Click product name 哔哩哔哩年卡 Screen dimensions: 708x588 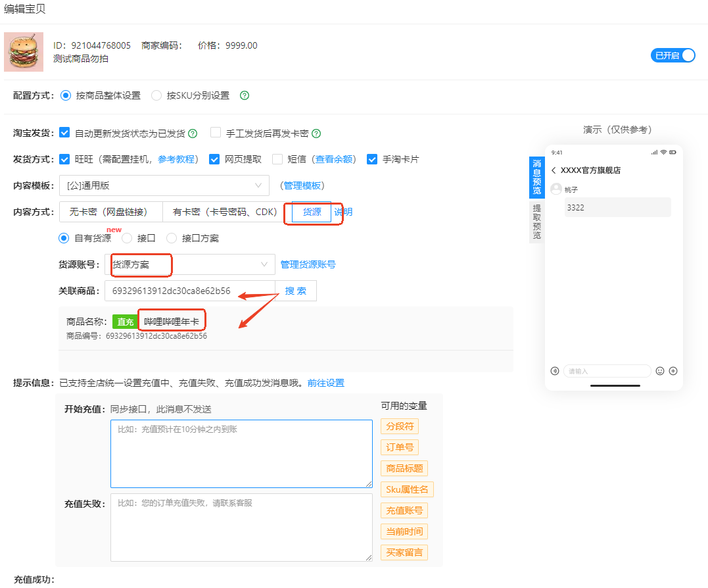coord(172,322)
